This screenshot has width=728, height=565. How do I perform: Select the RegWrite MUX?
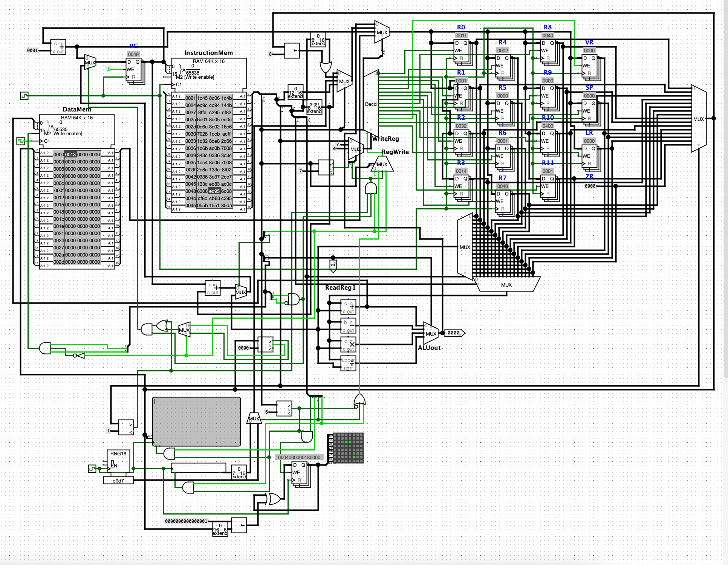pyautogui.click(x=382, y=164)
